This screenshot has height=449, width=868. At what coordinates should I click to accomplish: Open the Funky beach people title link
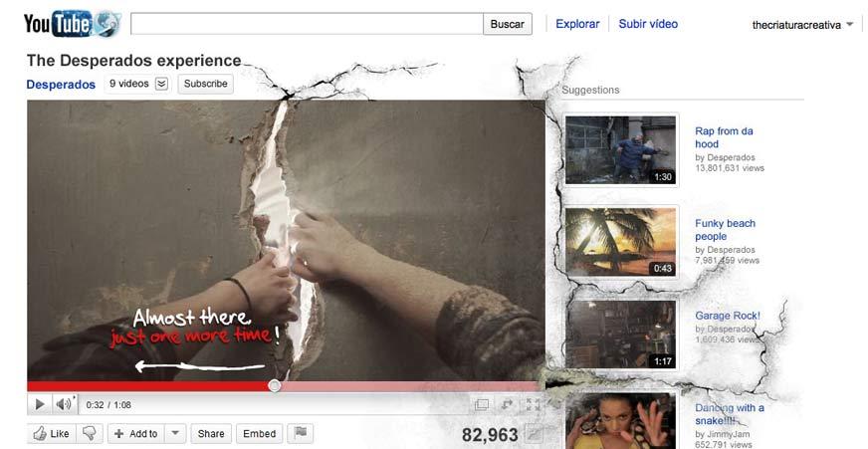click(725, 230)
